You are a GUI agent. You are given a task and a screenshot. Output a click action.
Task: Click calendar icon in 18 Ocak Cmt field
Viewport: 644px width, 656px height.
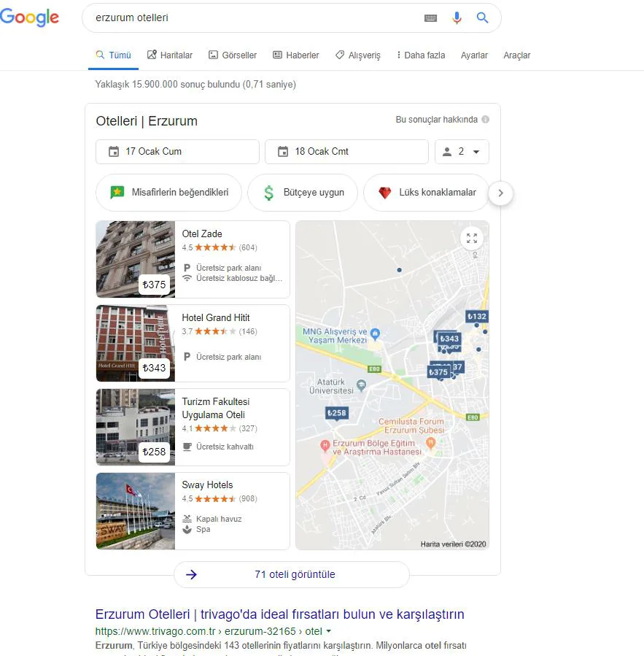coord(283,152)
